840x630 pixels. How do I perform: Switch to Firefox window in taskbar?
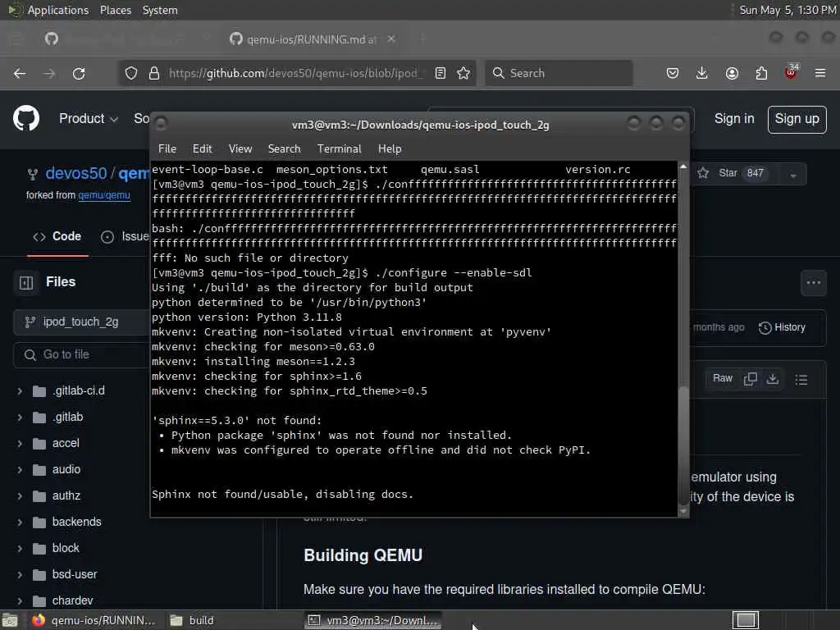tap(94, 620)
